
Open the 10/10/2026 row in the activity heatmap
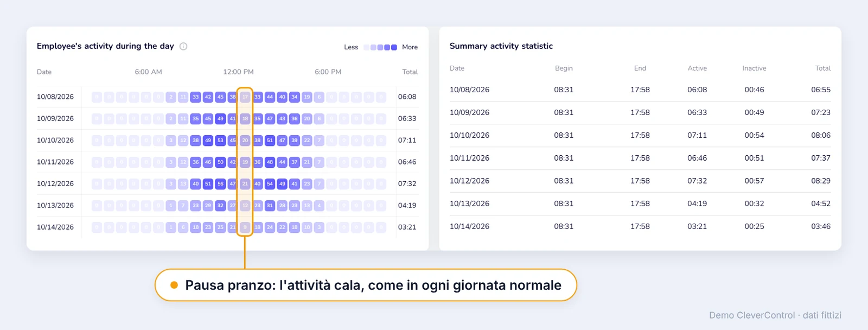pyautogui.click(x=227, y=140)
